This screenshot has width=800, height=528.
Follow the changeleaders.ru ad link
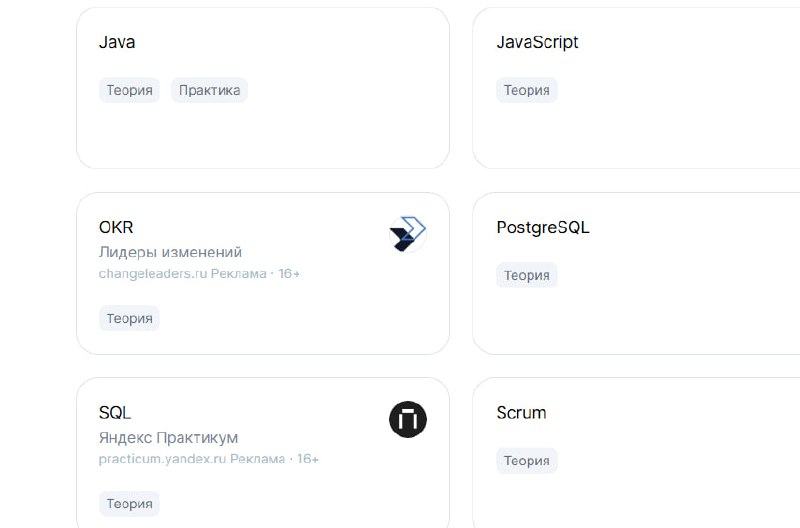point(153,273)
